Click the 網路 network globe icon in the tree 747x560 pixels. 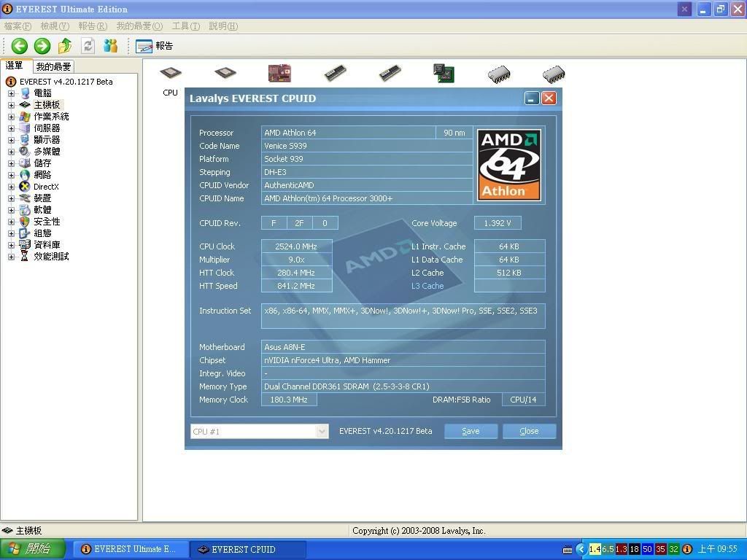[25, 175]
